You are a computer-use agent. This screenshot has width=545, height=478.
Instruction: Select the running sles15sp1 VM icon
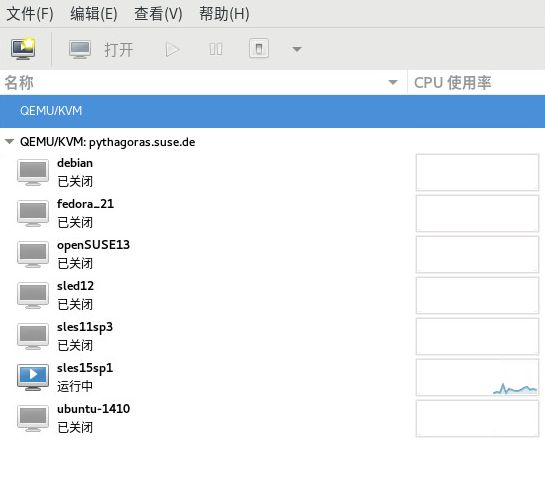click(x=33, y=377)
